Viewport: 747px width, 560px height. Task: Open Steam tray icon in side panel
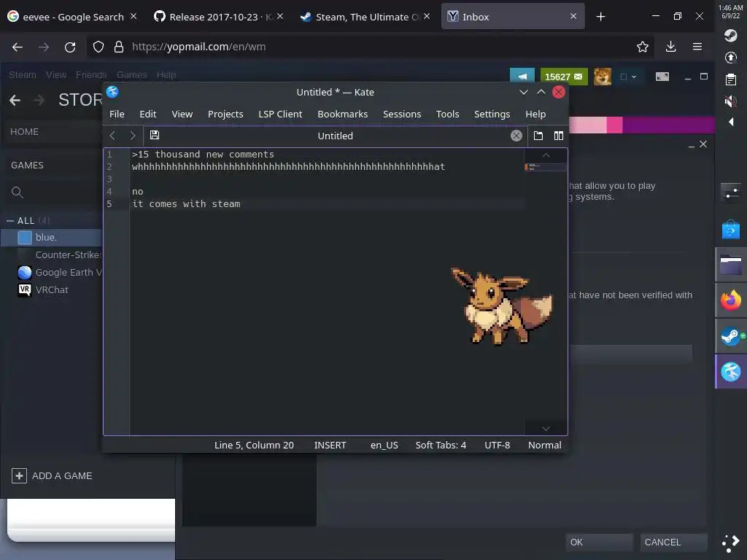tap(730, 36)
